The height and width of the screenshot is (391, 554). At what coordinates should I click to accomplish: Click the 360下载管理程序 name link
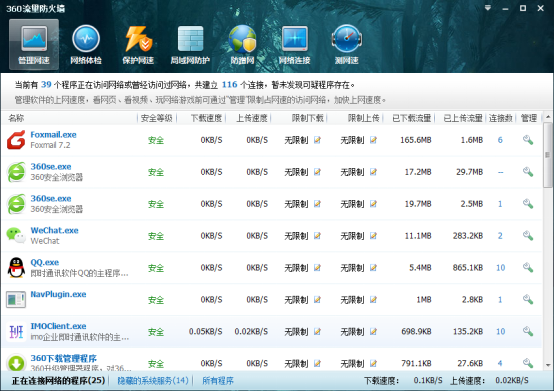click(64, 358)
